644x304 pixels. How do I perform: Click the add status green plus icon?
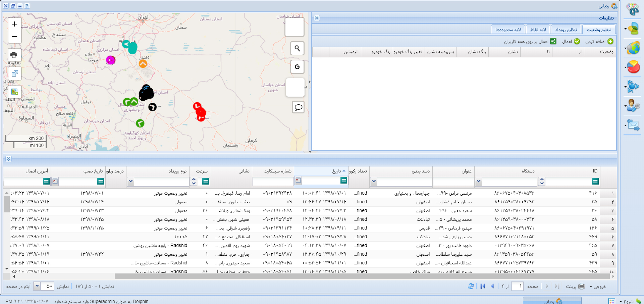tap(610, 41)
